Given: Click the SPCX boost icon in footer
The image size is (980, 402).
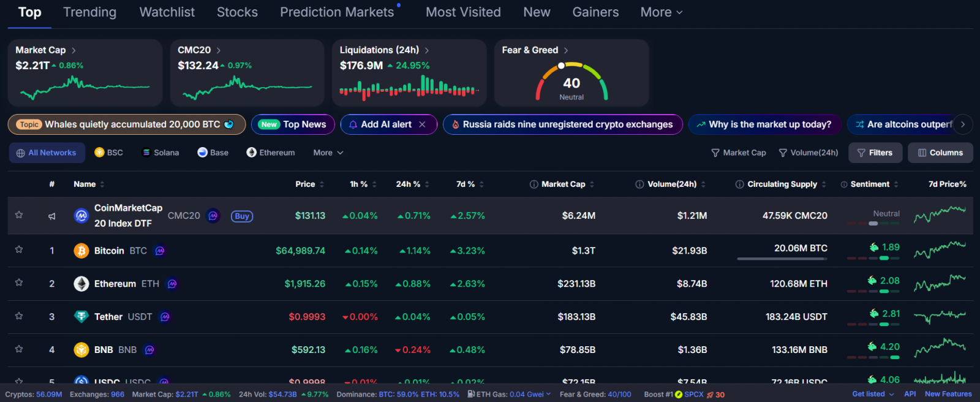Looking at the screenshot, I should 679,395.
